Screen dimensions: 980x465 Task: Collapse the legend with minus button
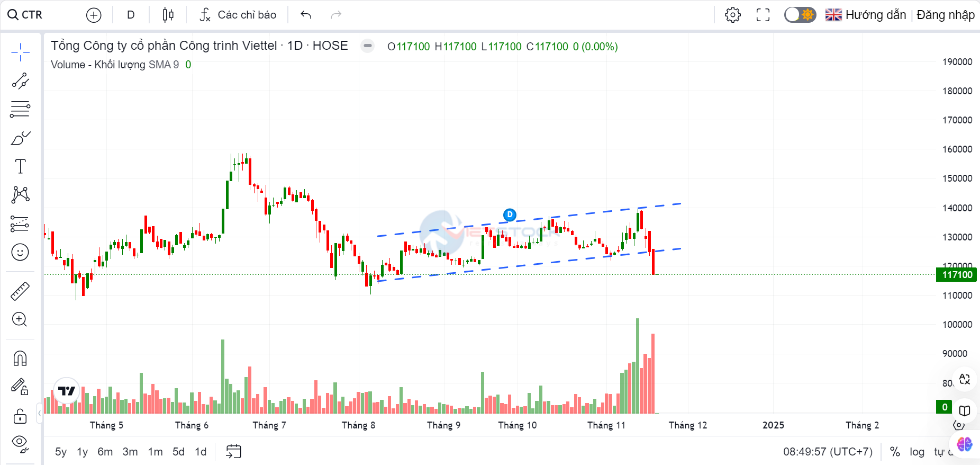tap(368, 46)
